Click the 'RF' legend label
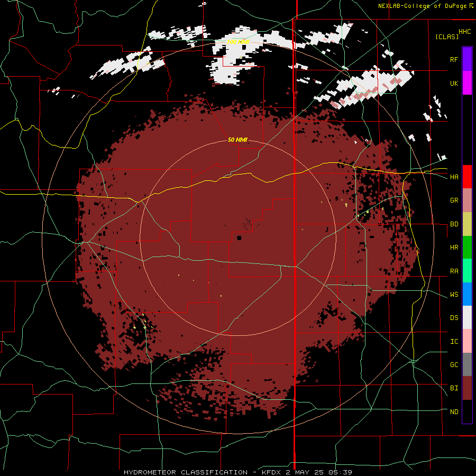The width and height of the screenshot is (476, 476). click(x=454, y=59)
